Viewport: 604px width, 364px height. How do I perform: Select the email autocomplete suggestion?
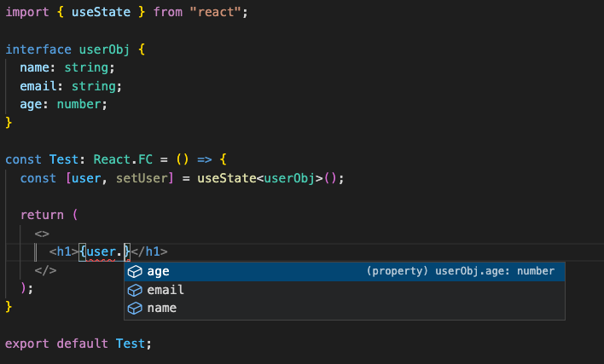[345, 290]
